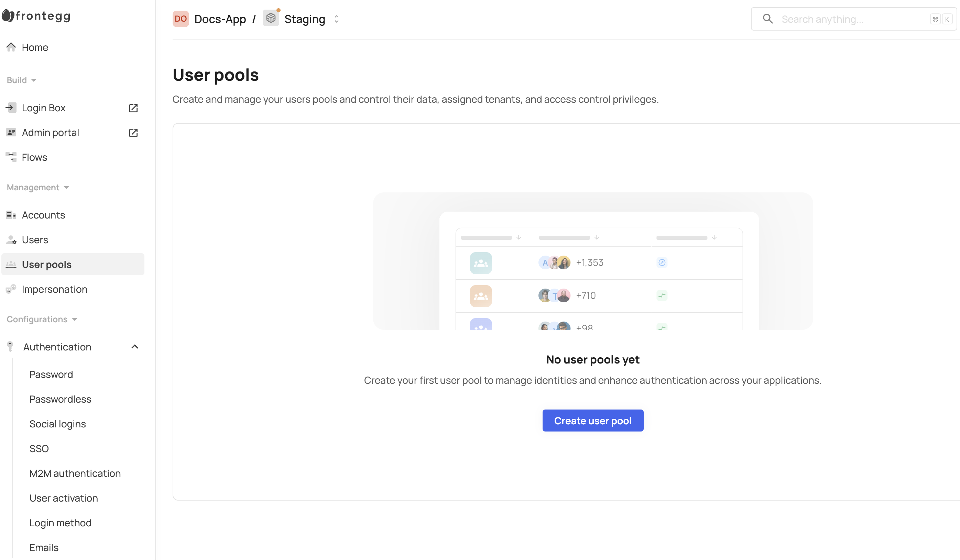This screenshot has width=960, height=560.
Task: Select Social logins in sidebar
Action: [57, 424]
